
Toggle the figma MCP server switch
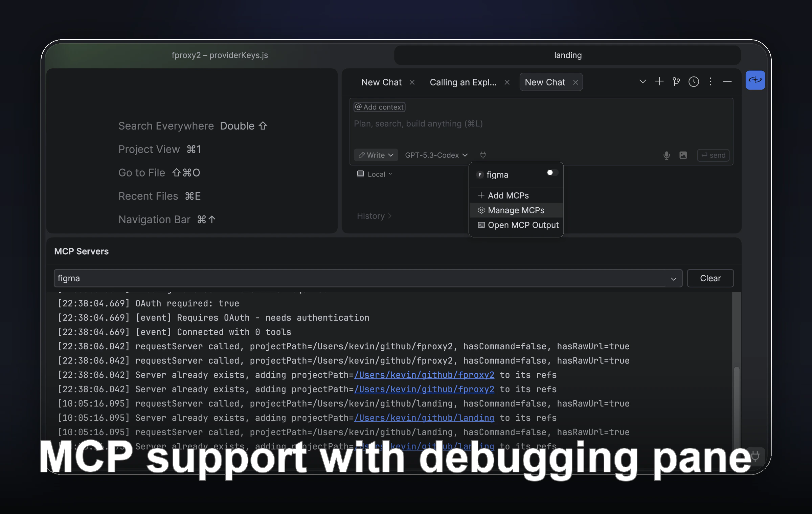[552, 173]
